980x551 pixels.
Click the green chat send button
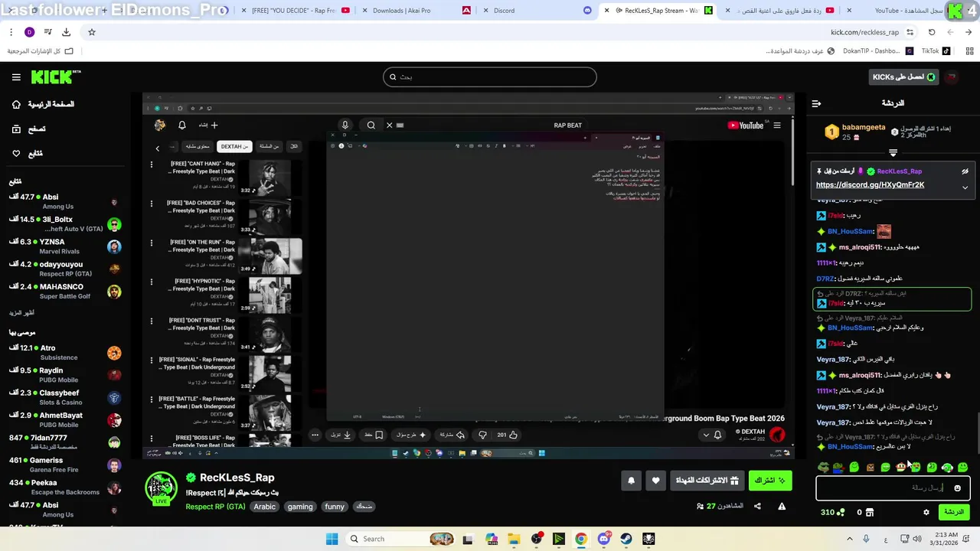(954, 512)
